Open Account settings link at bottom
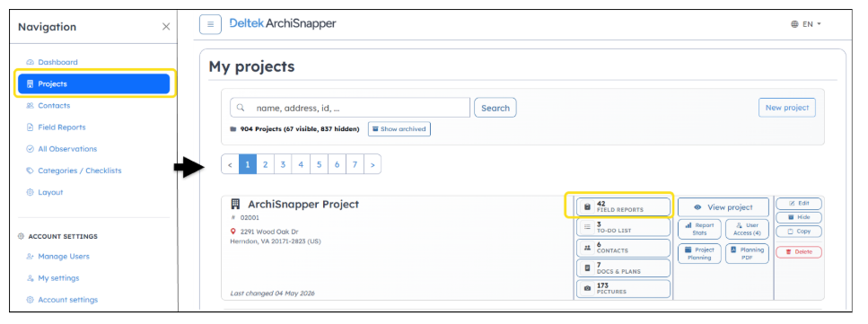 click(x=62, y=300)
